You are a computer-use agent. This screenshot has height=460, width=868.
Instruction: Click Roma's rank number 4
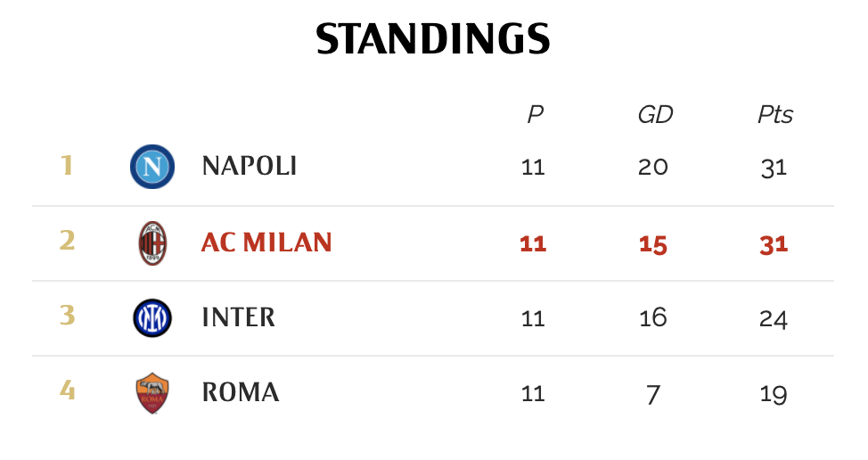click(67, 392)
